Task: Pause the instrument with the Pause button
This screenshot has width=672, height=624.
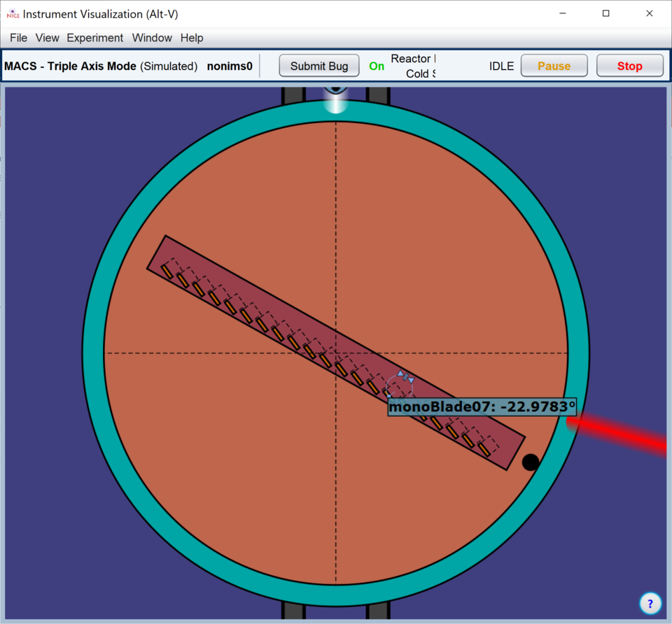Action: [x=554, y=66]
